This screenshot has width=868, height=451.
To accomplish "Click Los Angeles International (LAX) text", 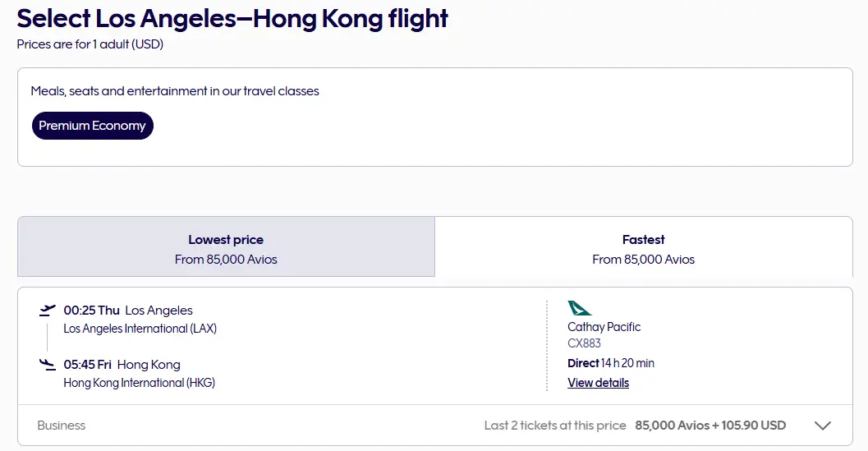I will [x=140, y=329].
